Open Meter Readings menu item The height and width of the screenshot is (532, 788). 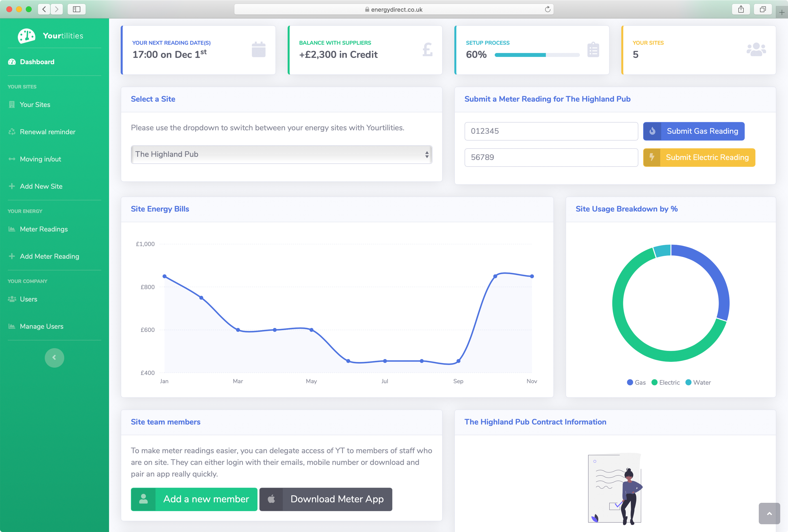[x=44, y=229]
